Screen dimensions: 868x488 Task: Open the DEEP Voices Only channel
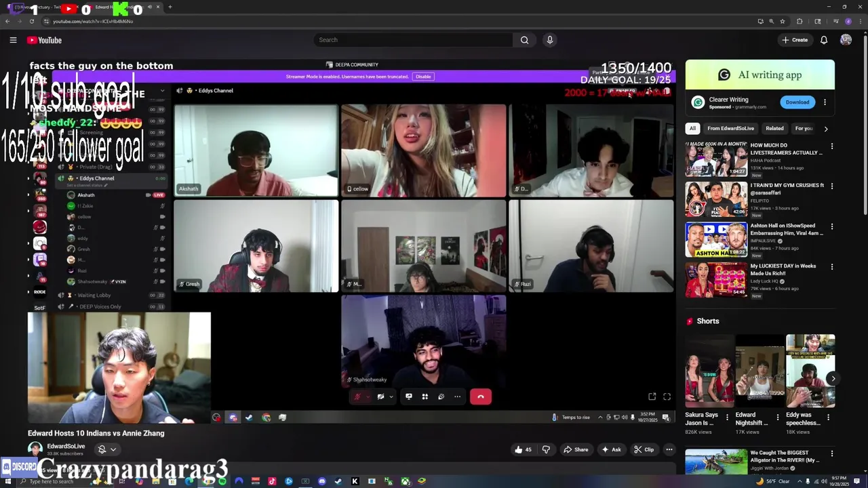coord(100,306)
